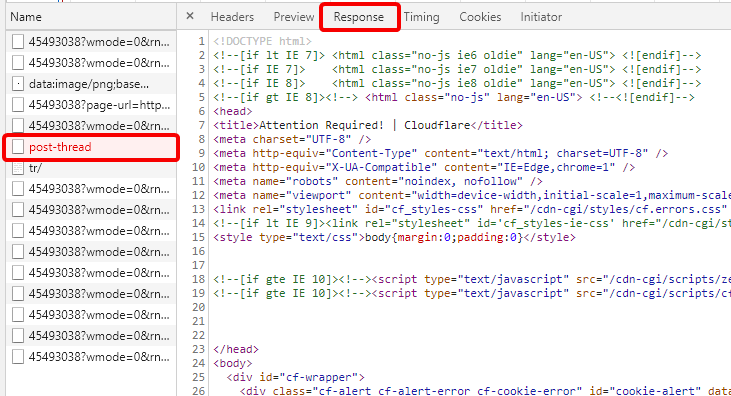Open the Headers tab
731x396 pixels.
click(232, 17)
